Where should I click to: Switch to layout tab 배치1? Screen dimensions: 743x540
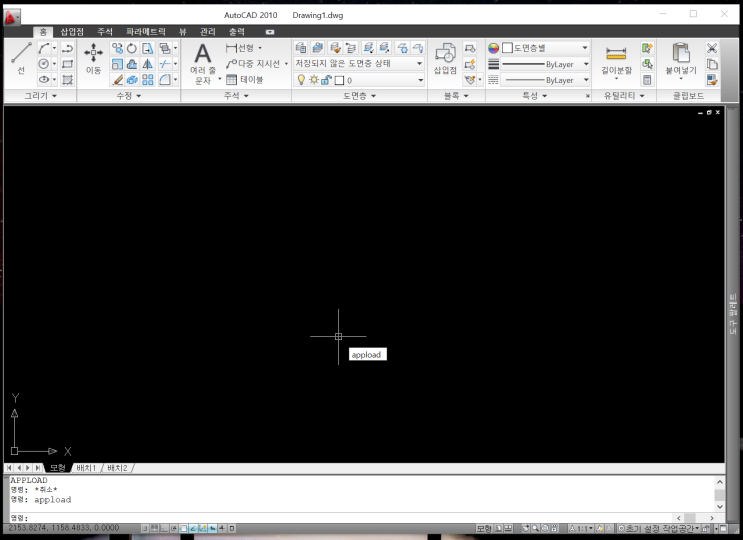[x=86, y=468]
